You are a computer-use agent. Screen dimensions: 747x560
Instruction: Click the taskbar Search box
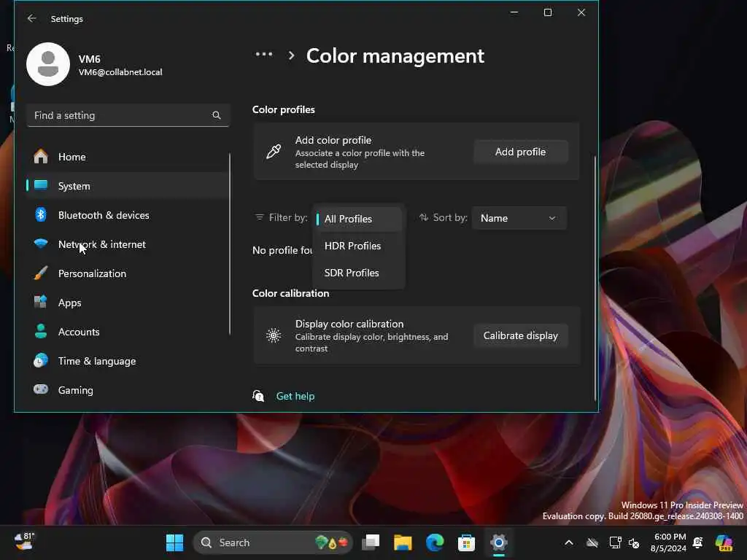coord(273,542)
